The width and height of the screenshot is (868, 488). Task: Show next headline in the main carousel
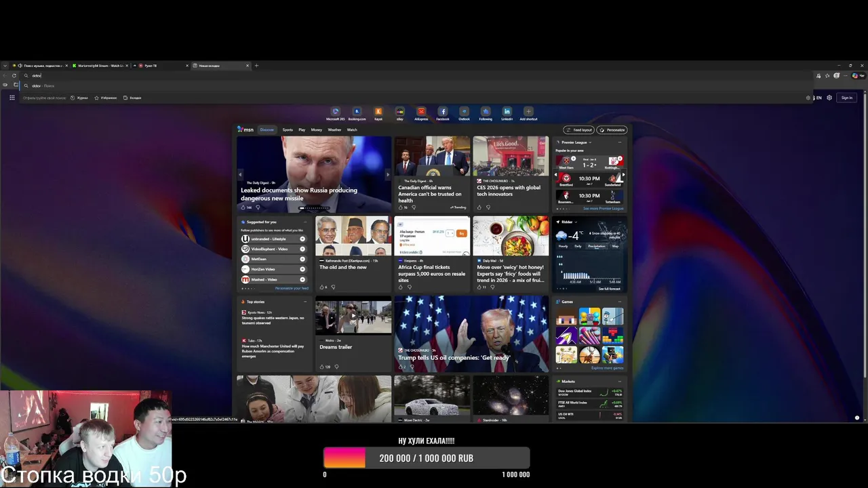pos(388,174)
